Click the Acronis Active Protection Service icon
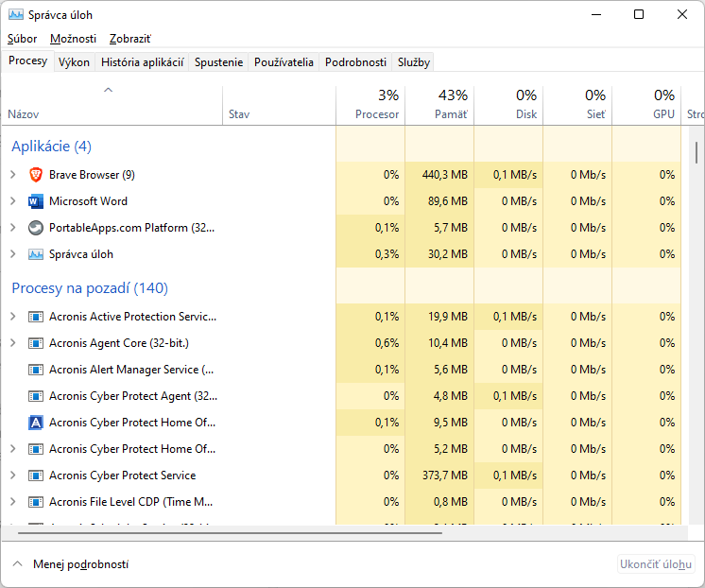 [36, 317]
